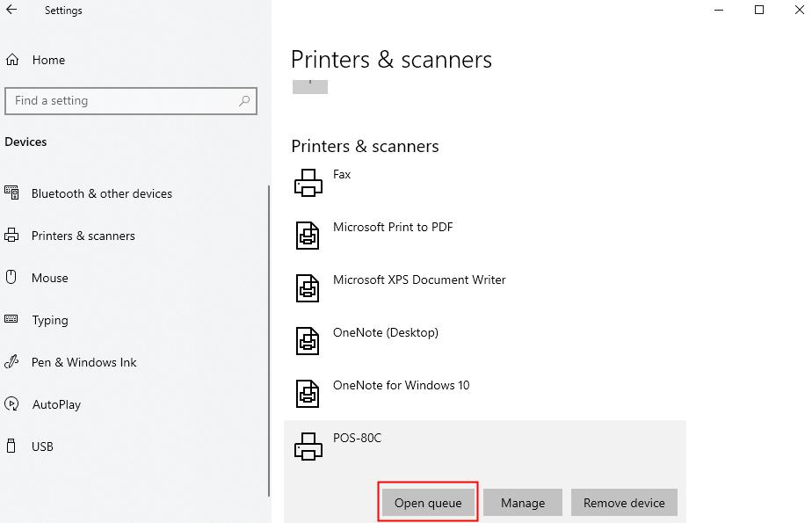Click the Microsoft XPS Document Writer icon
The height and width of the screenshot is (523, 812).
pos(308,287)
